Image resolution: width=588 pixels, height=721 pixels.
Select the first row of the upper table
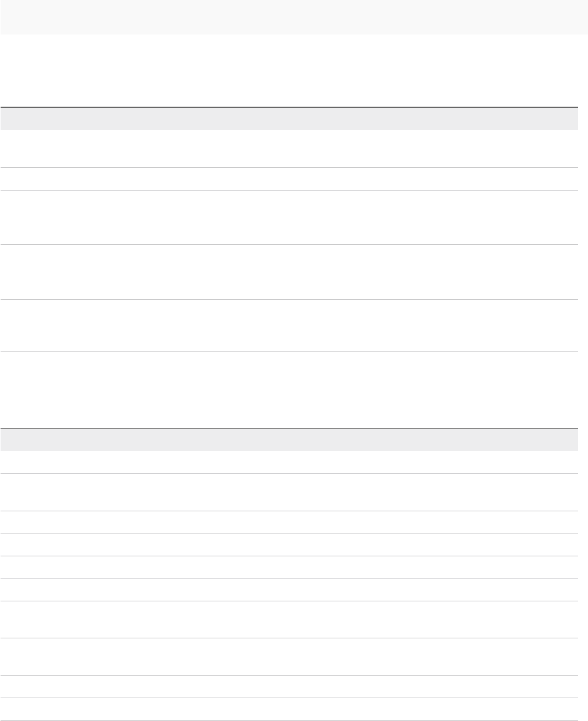[x=289, y=149]
